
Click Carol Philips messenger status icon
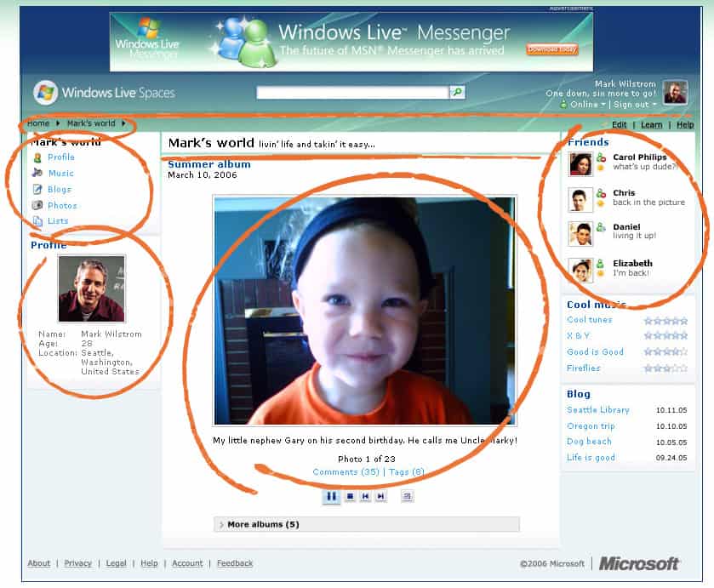tap(601, 157)
